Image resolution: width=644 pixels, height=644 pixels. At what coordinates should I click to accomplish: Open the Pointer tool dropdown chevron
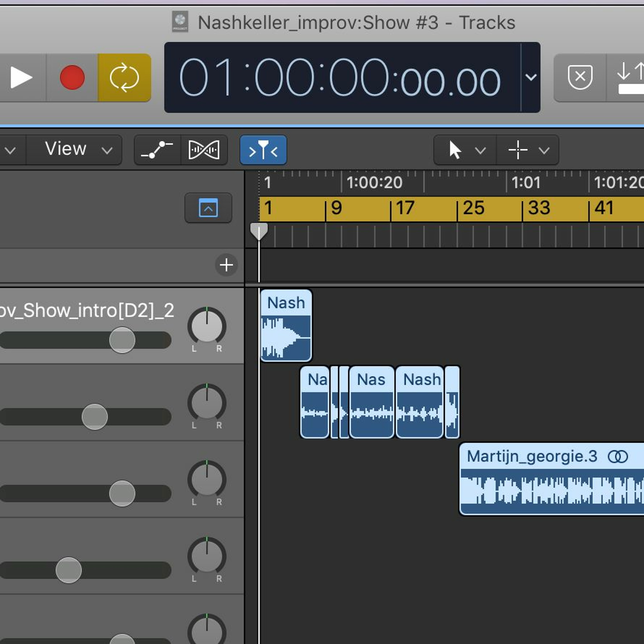click(x=480, y=151)
